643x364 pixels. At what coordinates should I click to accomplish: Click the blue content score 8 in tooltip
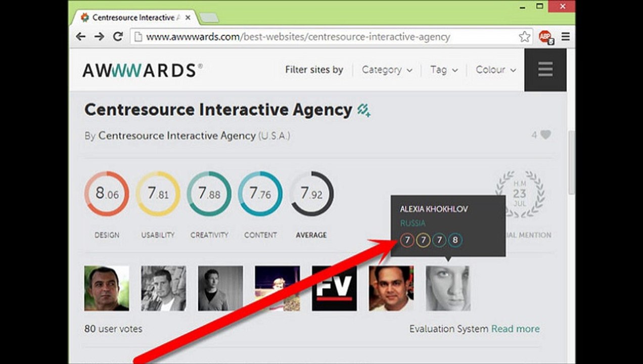click(455, 240)
